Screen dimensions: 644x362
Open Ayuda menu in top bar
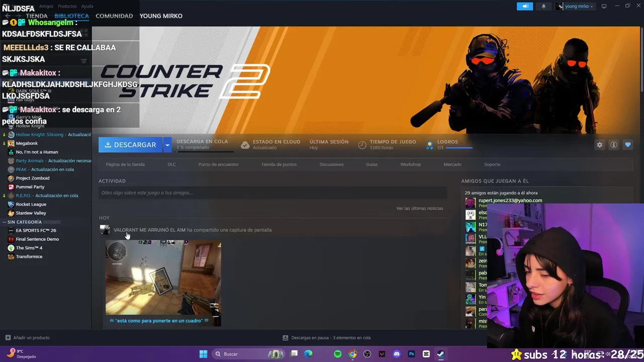(x=87, y=6)
